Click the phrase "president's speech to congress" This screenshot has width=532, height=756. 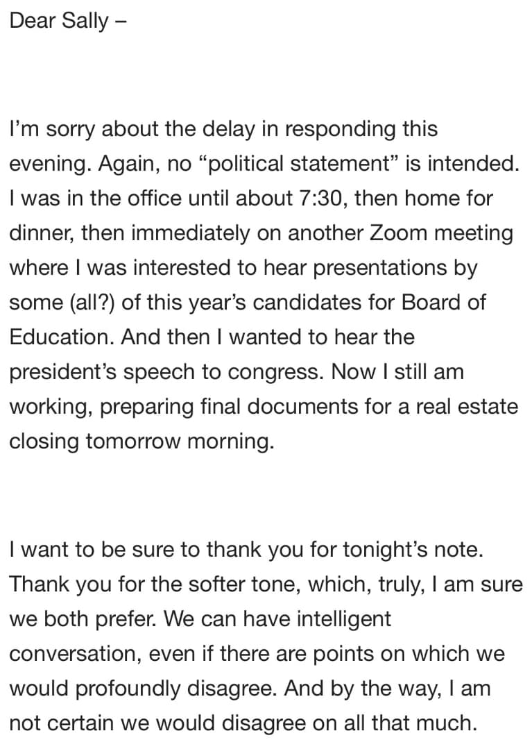165,372
